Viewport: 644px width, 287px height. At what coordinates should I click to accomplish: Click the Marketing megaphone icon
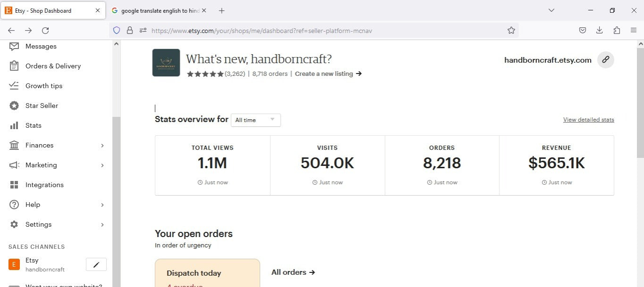pos(14,165)
